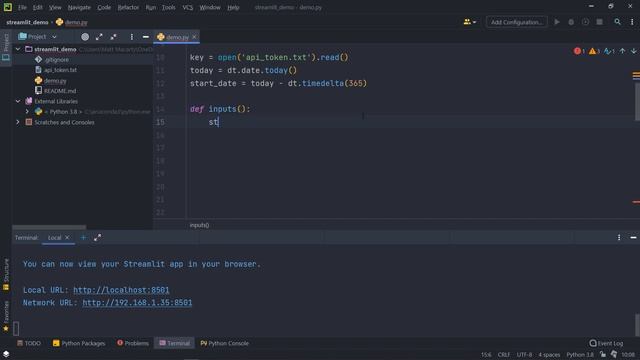Toggle the Project side tool window stripe
The height and width of the screenshot is (360, 640).
click(x=6, y=47)
